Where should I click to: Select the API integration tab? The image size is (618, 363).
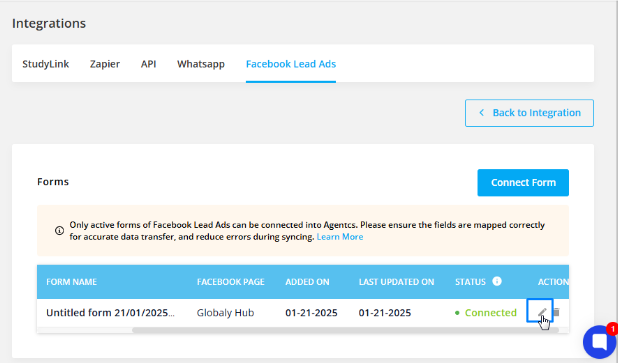(149, 64)
